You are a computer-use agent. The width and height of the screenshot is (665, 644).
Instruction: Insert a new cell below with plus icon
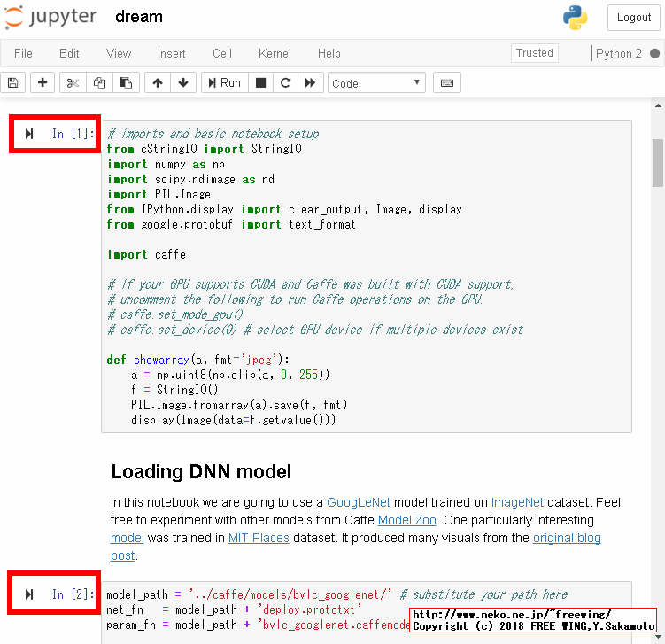pos(42,83)
